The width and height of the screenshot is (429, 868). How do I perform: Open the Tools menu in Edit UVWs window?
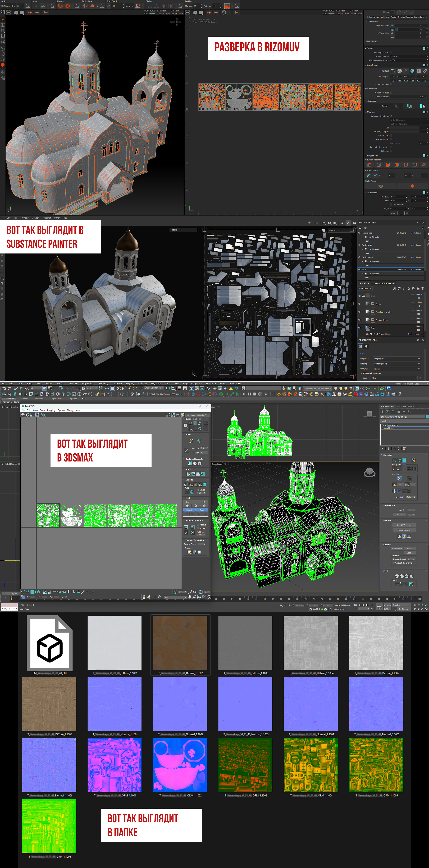click(42, 410)
